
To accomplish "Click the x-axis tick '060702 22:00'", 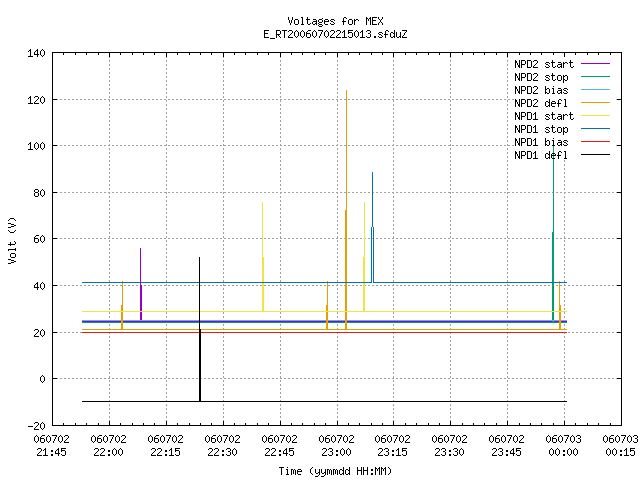I will tap(109, 446).
